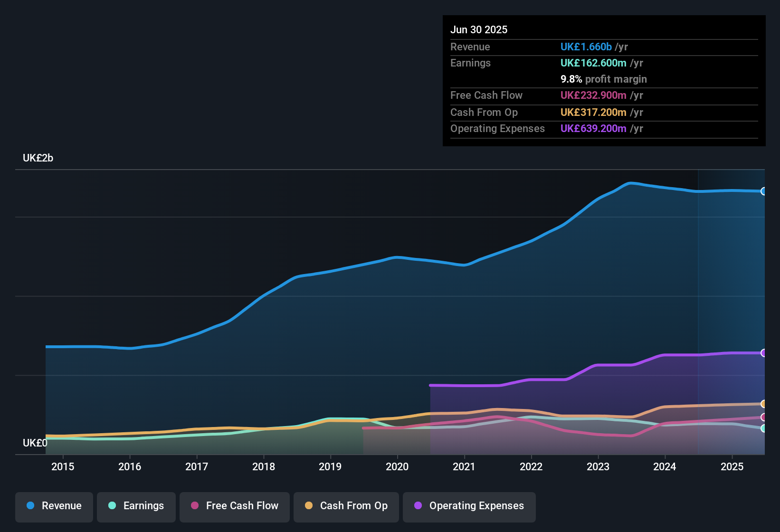Screen dimensions: 780x532
Task: Toggle the Revenue legend button
Action: [x=54, y=506]
